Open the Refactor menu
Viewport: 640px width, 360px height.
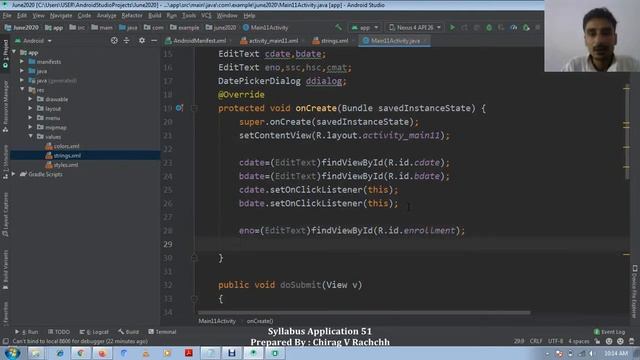click(x=132, y=16)
